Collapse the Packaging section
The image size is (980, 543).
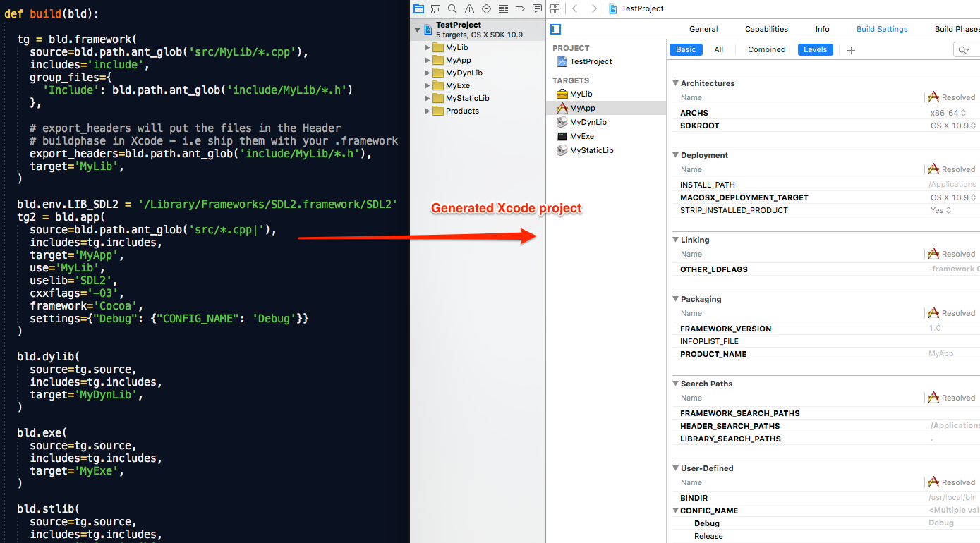(675, 299)
